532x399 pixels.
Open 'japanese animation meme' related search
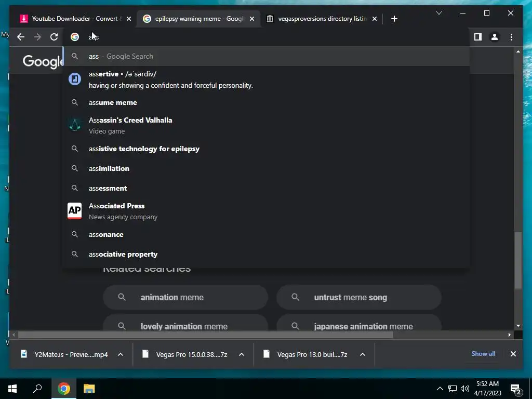358,323
